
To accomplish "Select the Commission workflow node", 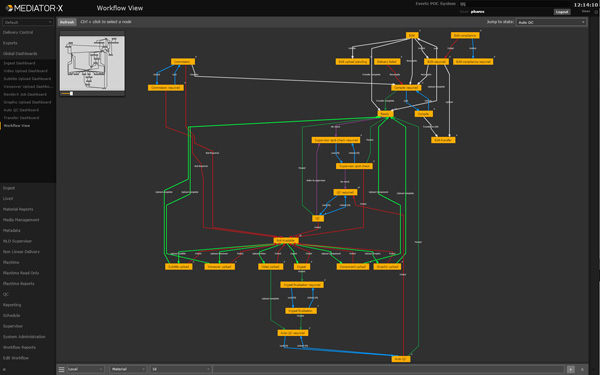I will (183, 62).
